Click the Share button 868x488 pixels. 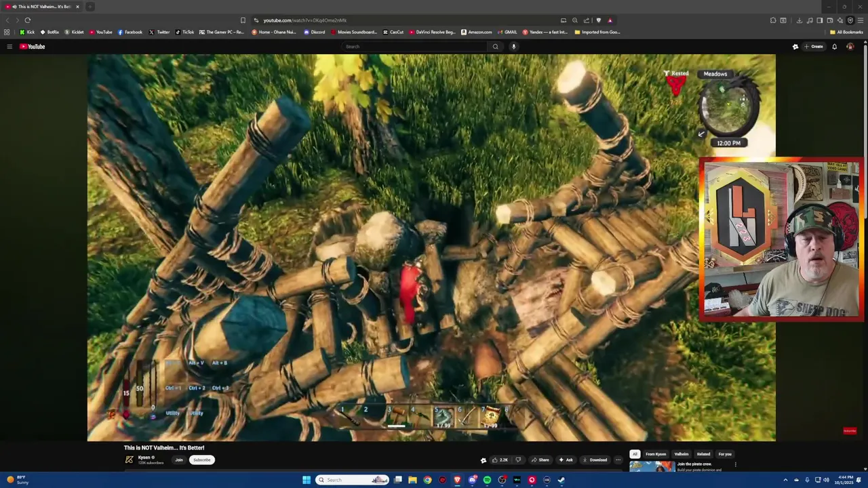click(540, 460)
